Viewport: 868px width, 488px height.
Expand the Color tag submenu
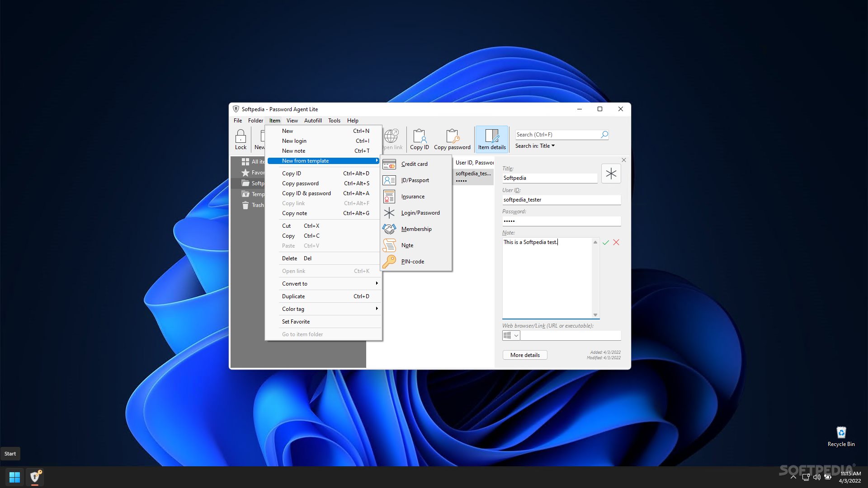pos(325,309)
